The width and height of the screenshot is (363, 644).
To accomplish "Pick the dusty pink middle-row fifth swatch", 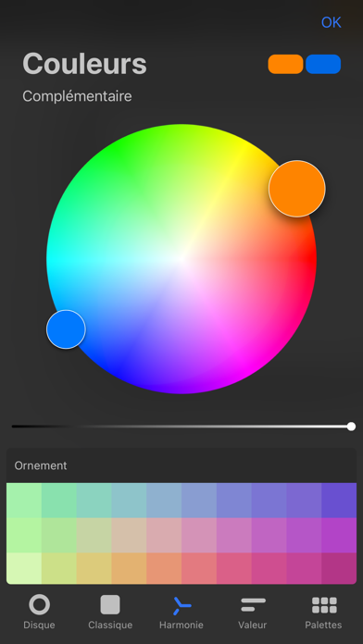I will (164, 535).
